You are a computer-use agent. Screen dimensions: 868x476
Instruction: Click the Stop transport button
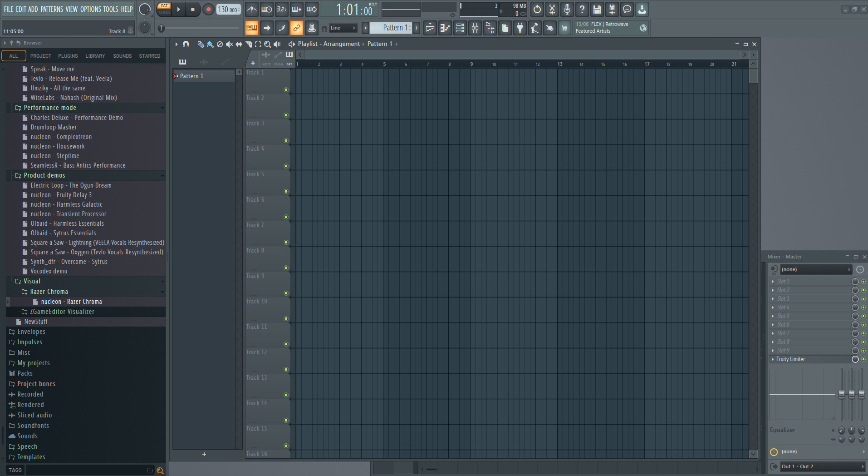tap(192, 9)
